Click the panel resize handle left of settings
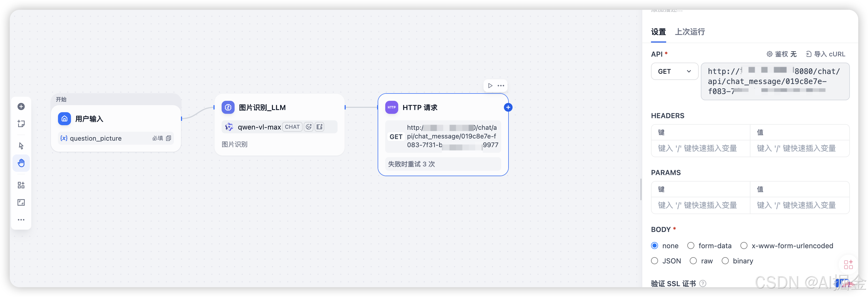The image size is (868, 297). point(641,189)
